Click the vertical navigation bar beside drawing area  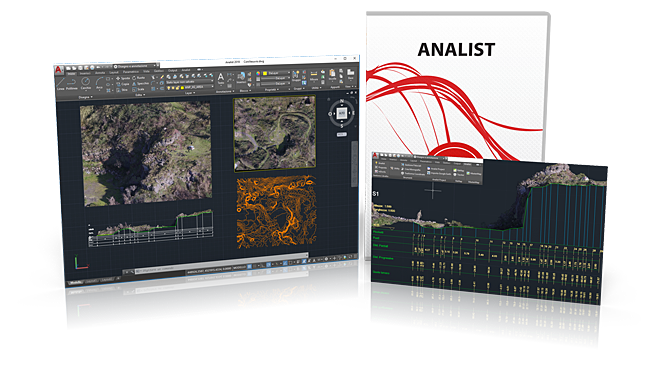point(354,164)
